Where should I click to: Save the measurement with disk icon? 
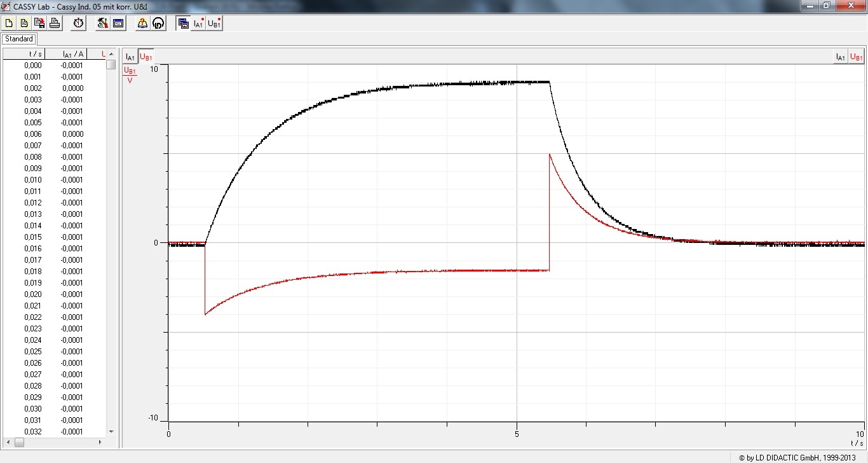[x=39, y=24]
